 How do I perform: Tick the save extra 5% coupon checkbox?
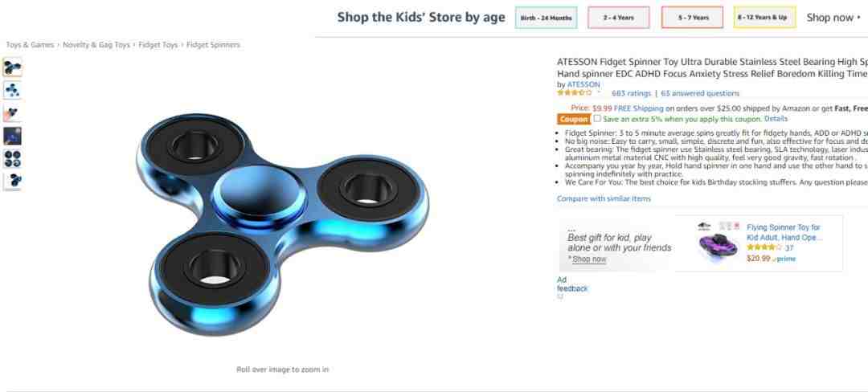coord(596,118)
